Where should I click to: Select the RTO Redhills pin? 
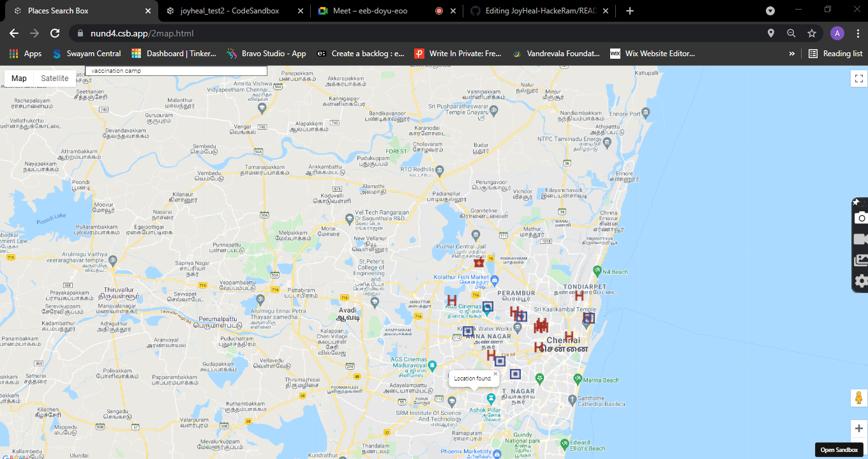(440, 170)
